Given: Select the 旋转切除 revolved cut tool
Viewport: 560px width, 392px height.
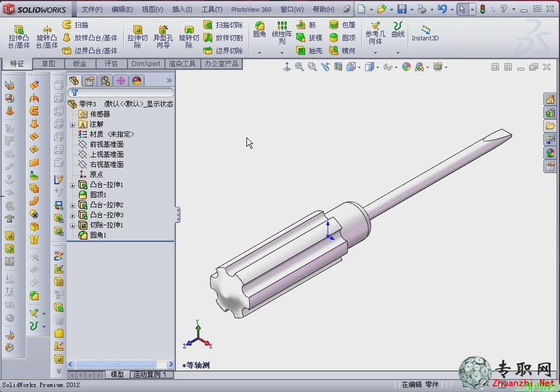Looking at the screenshot, I should point(189,36).
